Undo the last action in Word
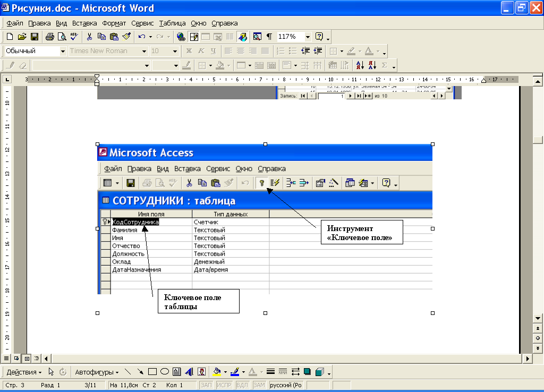This screenshot has height=392, width=544. (x=141, y=37)
